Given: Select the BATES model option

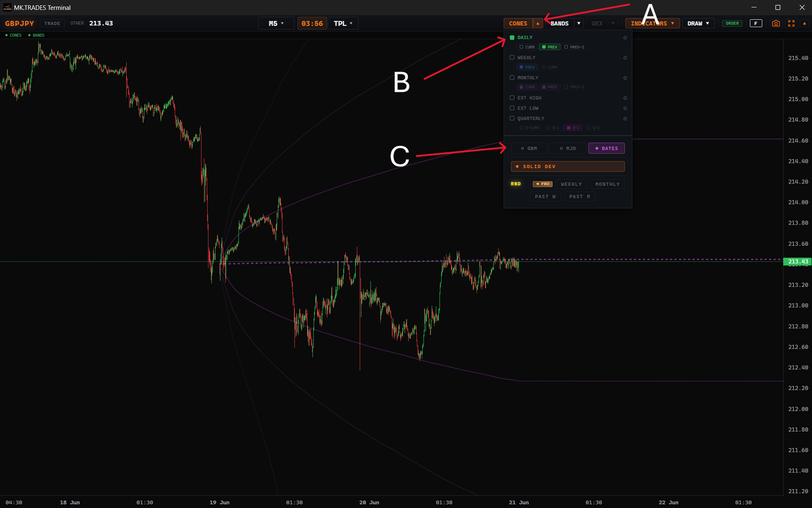Looking at the screenshot, I should (x=606, y=148).
